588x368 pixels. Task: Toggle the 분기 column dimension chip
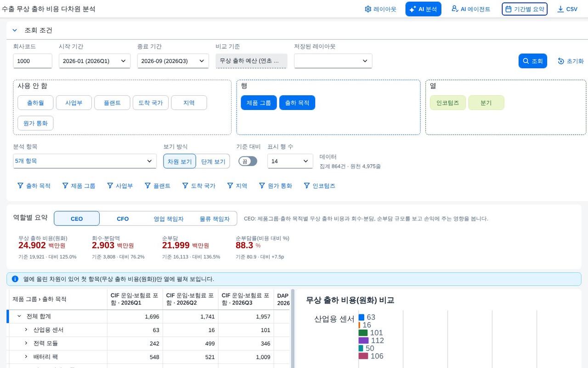click(486, 103)
